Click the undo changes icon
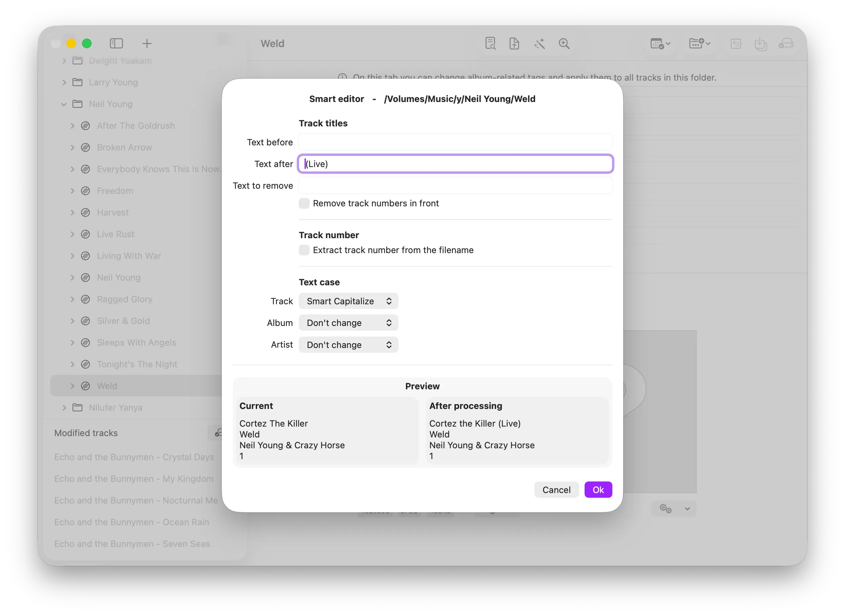This screenshot has width=845, height=616. 736,44
